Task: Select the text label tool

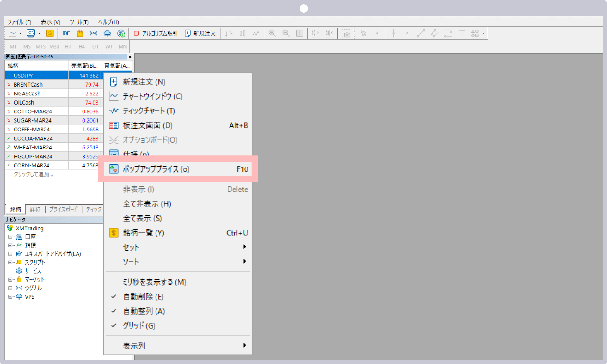Action: [x=462, y=33]
